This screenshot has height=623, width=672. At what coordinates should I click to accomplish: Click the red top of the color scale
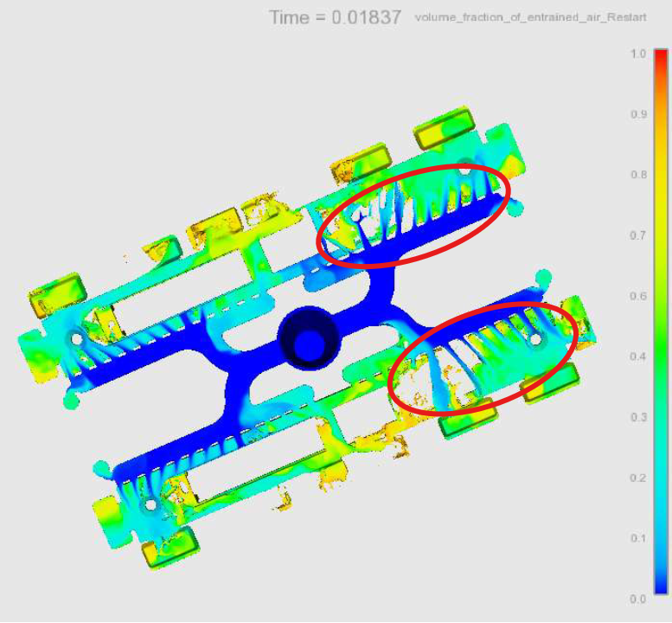point(661,59)
